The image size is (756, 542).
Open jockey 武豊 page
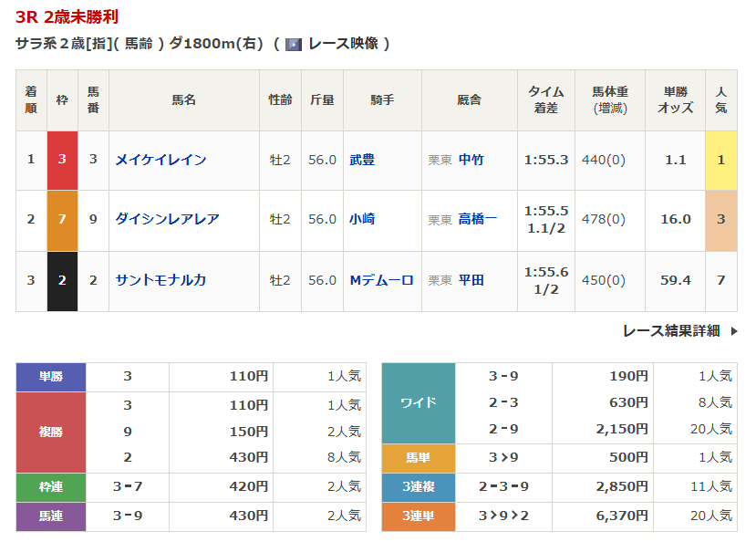362,160
